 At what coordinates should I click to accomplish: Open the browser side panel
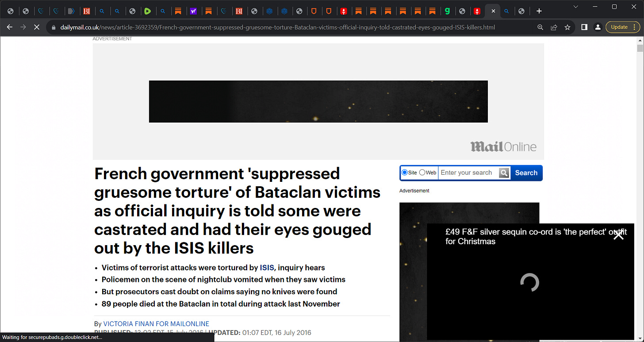(x=584, y=27)
